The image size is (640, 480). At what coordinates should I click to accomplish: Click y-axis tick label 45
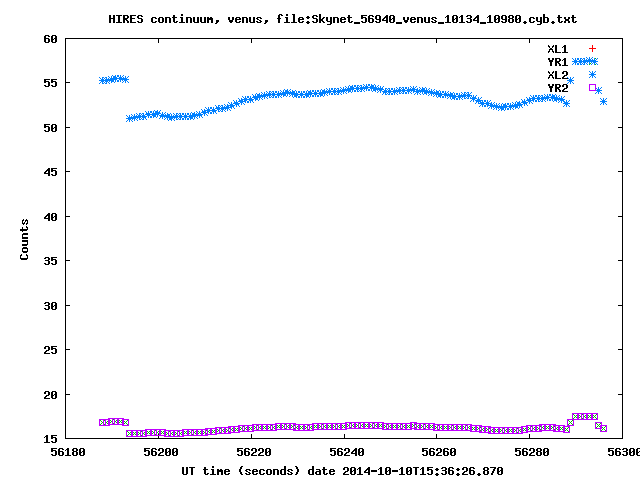[x=51, y=172]
